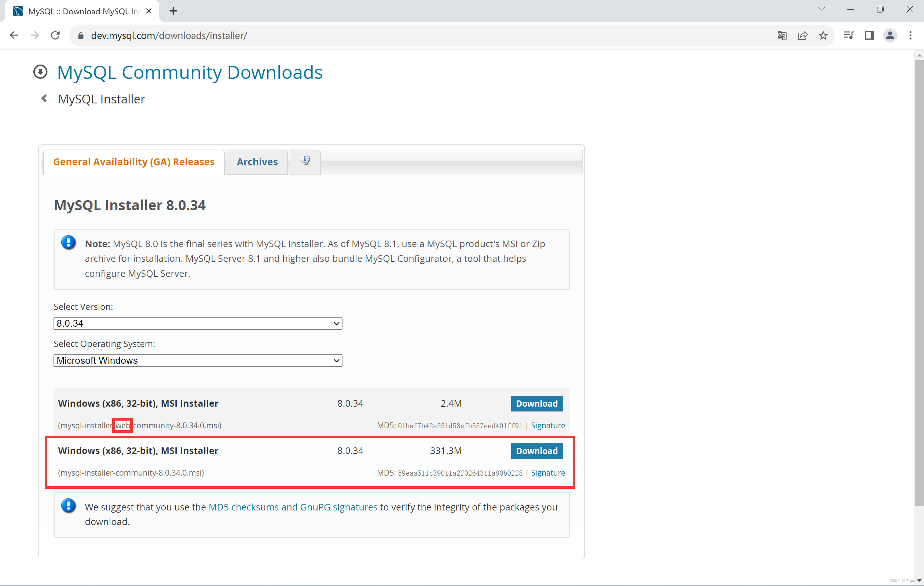Click the MD5 hash 59eaa511c39011a2f0264311a80b0228
This screenshot has width=924, height=586.
pos(460,473)
